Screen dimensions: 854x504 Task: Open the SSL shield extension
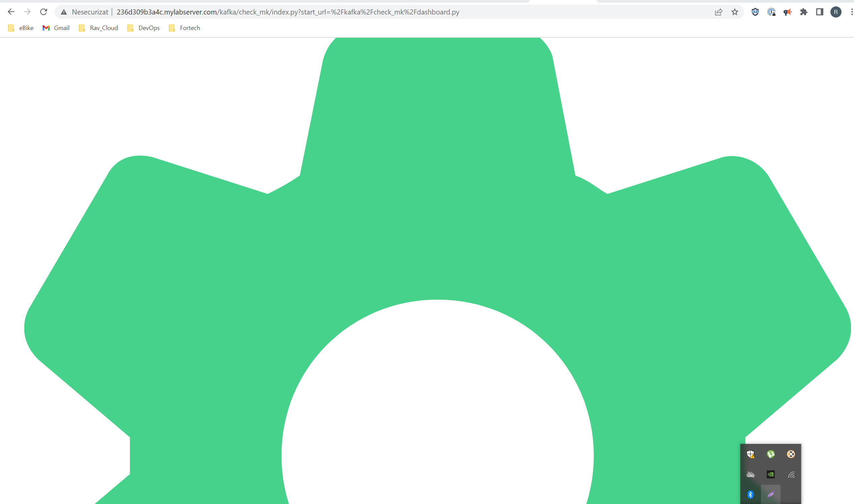pos(755,12)
